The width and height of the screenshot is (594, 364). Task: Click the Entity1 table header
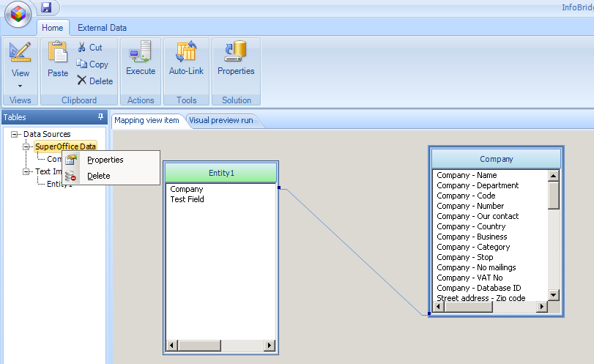pos(221,173)
